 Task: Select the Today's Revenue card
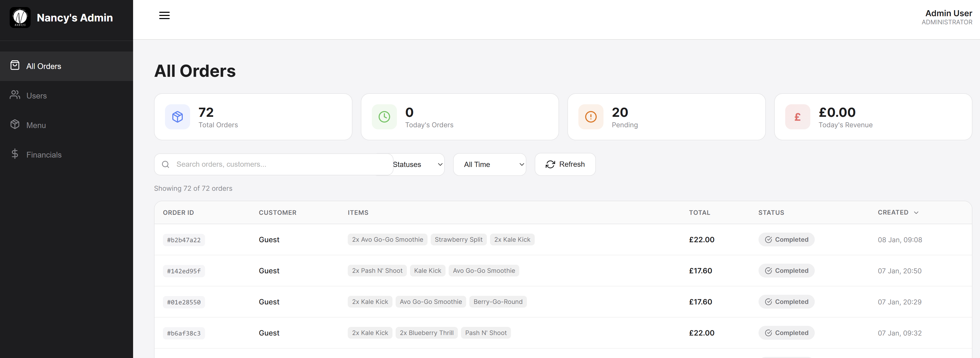873,117
